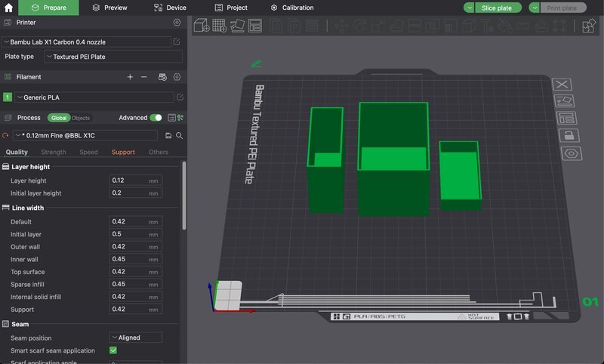The height and width of the screenshot is (364, 604).
Task: Reset modified process settings icon
Action: pyautogui.click(x=5, y=136)
